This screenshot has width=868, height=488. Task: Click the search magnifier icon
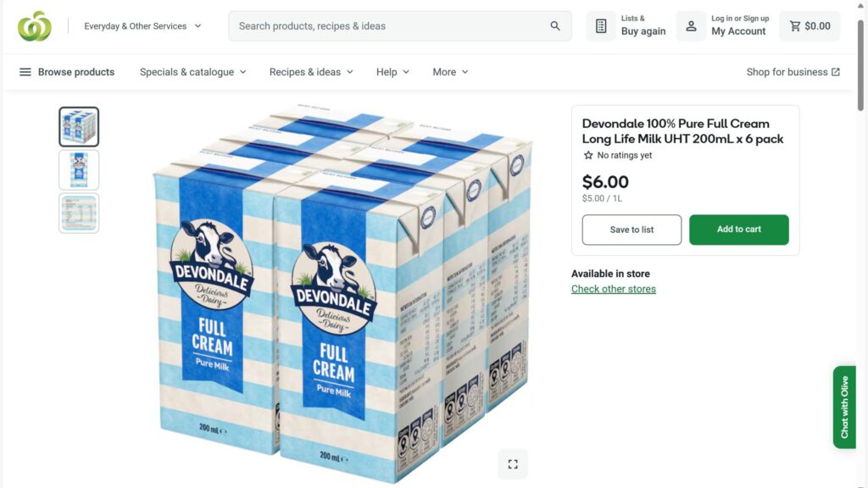pos(555,26)
